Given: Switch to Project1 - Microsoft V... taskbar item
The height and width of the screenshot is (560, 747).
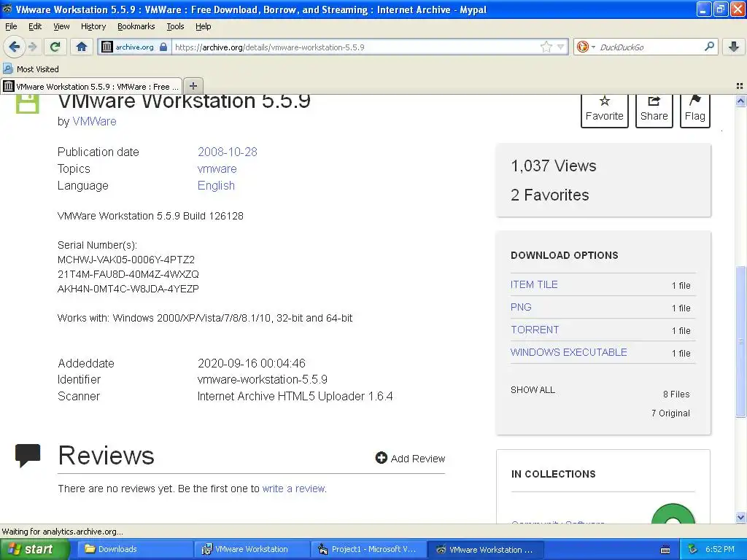Looking at the screenshot, I should 368,549.
